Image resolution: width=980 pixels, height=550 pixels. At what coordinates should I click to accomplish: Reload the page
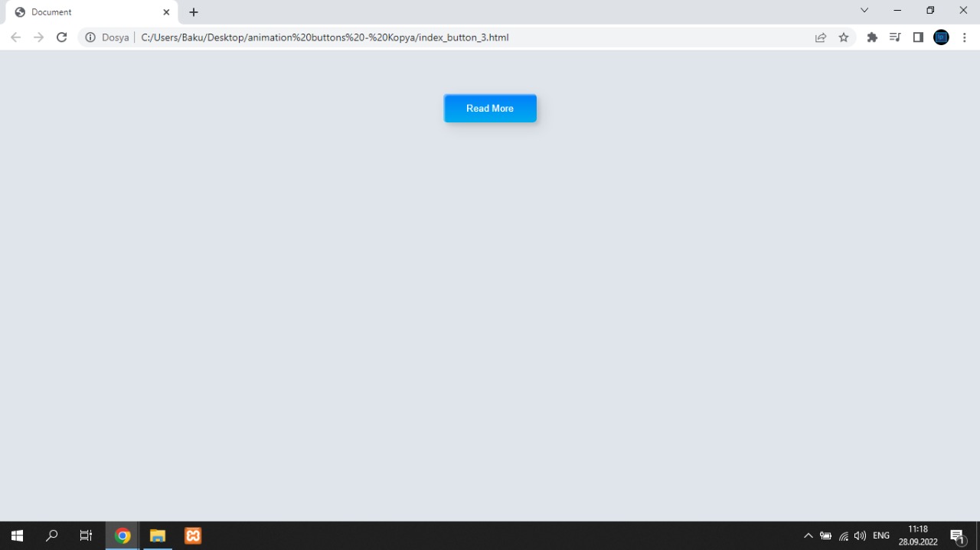[61, 37]
